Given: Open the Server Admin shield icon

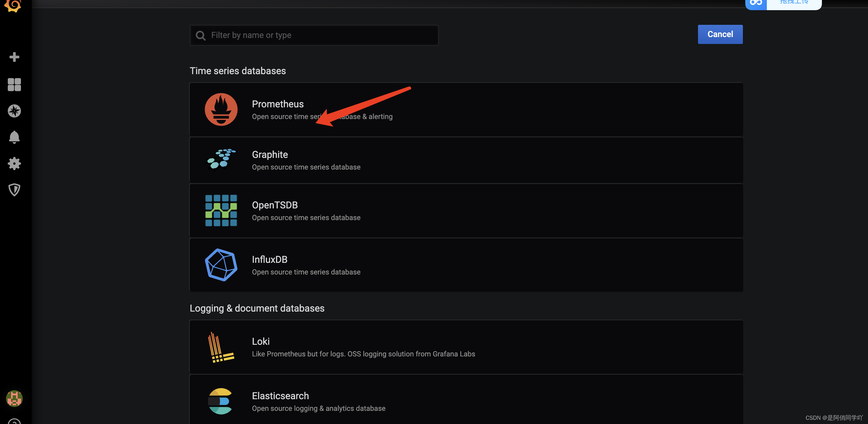Looking at the screenshot, I should tap(14, 190).
